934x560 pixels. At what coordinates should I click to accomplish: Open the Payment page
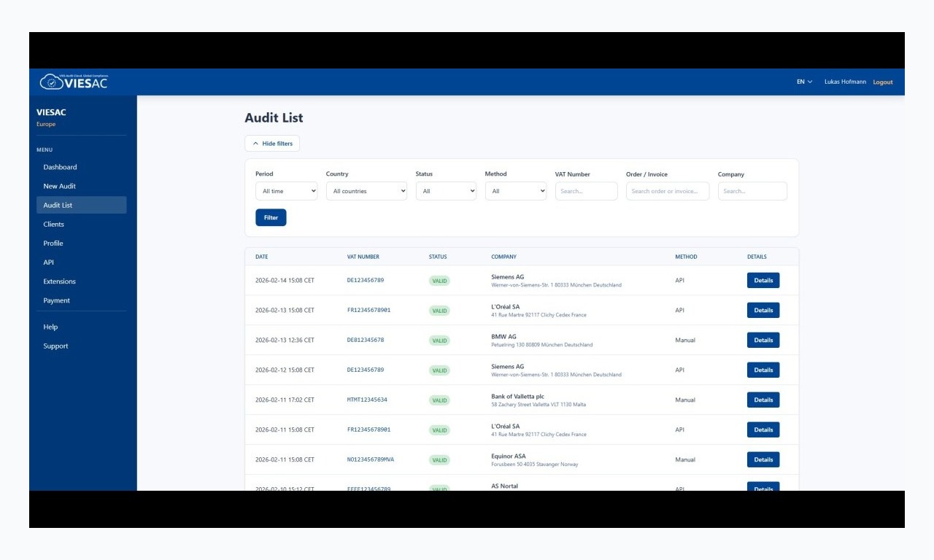click(81, 300)
